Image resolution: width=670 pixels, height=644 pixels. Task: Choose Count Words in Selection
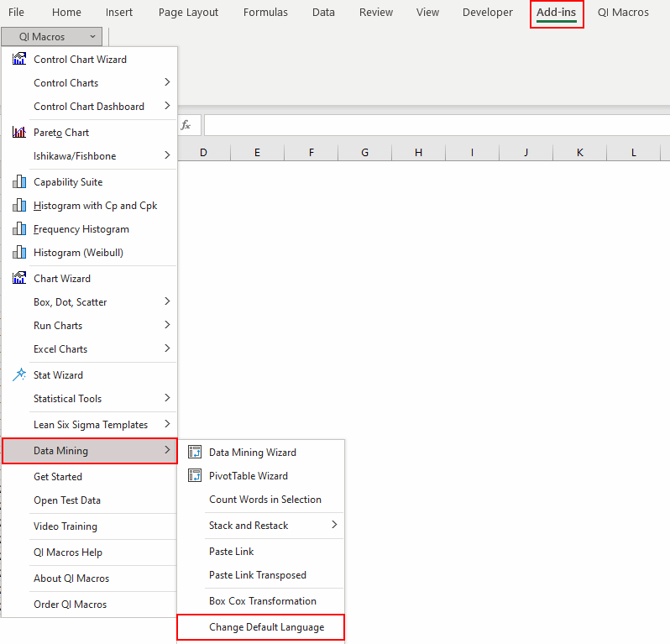click(260, 499)
